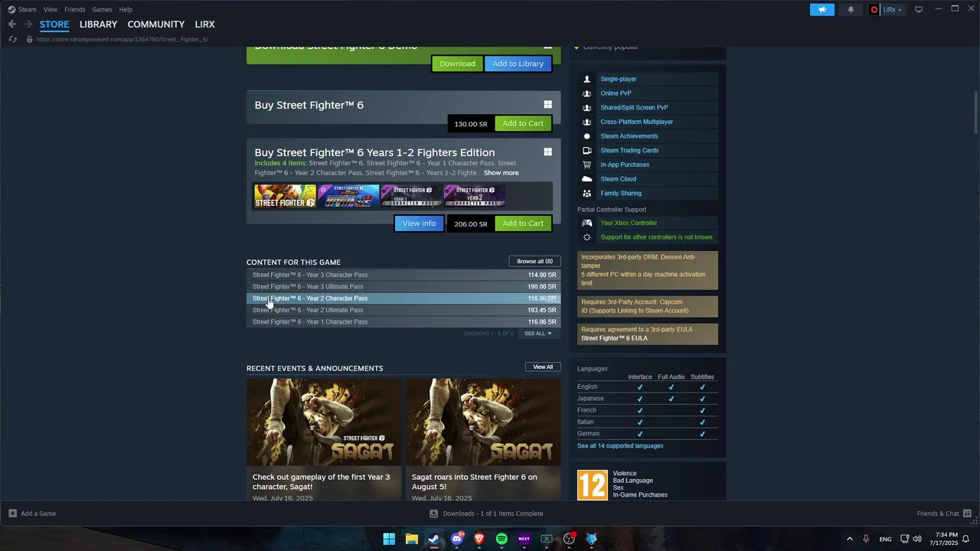Click the ENG language indicator
This screenshot has width=980, height=551.
(x=885, y=540)
